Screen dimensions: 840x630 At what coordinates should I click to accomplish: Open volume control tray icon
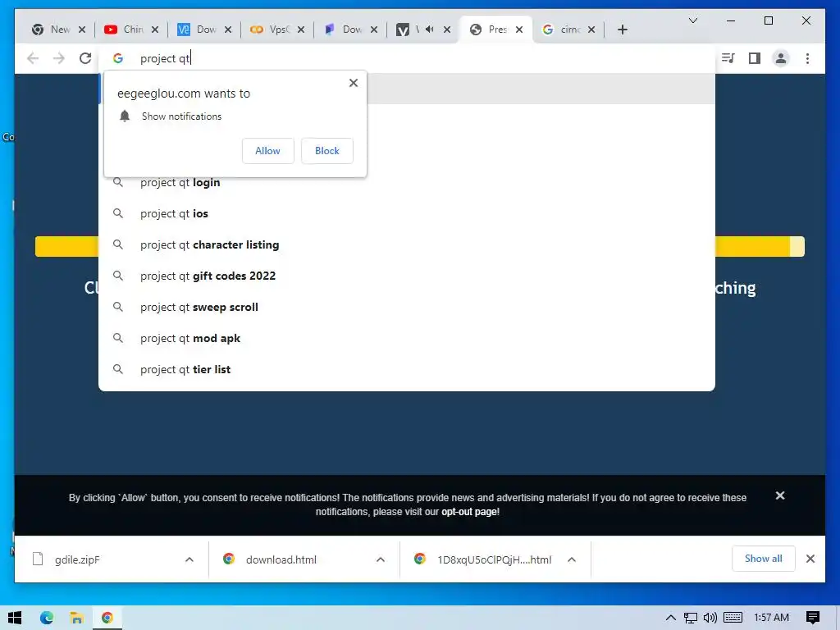(x=710, y=618)
